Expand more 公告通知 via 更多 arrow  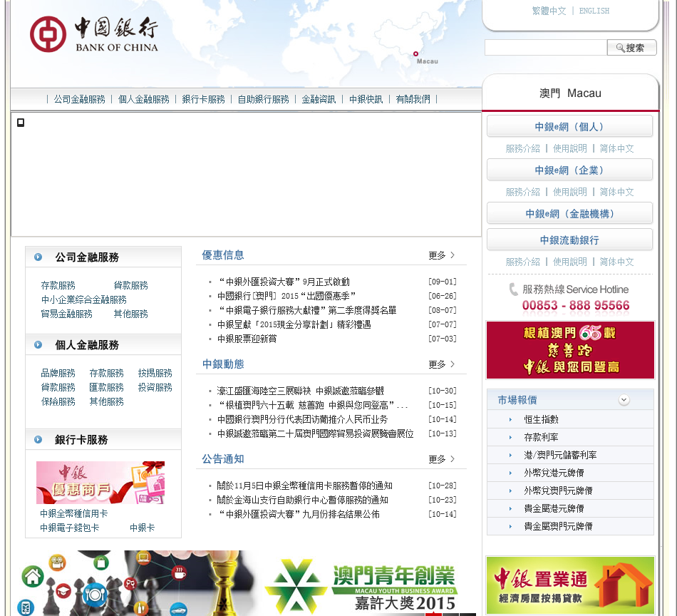(441, 459)
